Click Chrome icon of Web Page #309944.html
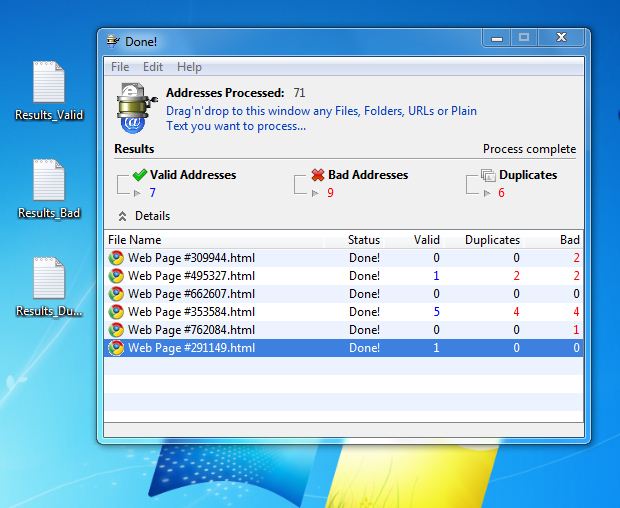This screenshot has height=508, width=620. pyautogui.click(x=116, y=258)
